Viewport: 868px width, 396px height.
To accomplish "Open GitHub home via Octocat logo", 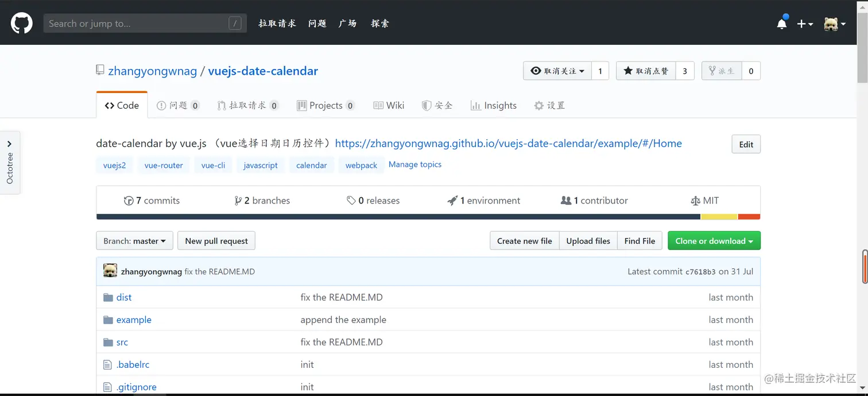I will click(22, 23).
